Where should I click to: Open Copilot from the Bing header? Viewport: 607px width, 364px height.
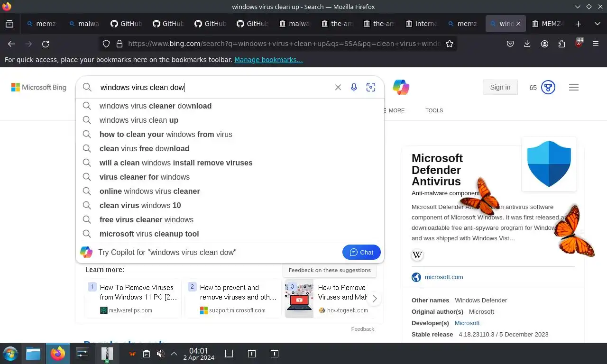click(401, 87)
